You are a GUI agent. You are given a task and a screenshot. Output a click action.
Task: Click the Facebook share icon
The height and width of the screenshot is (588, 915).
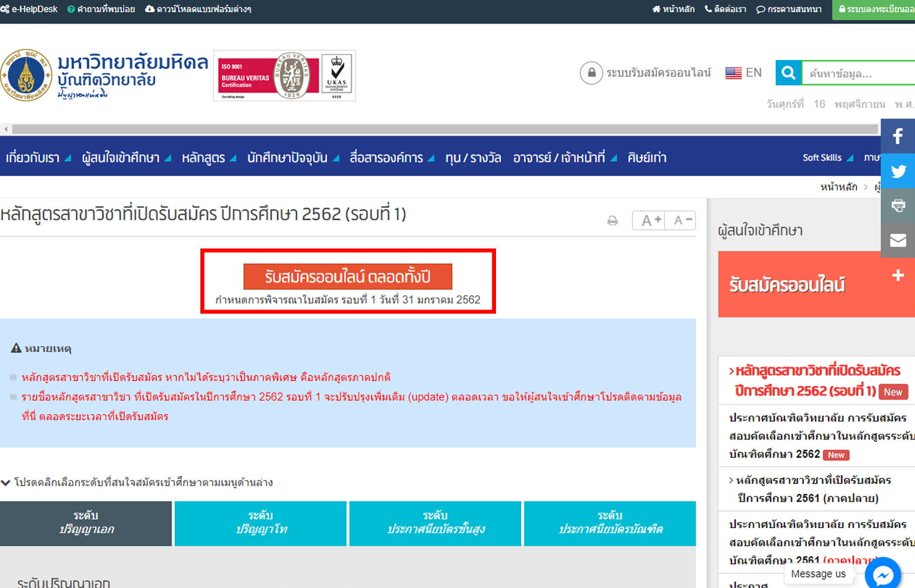tap(897, 136)
